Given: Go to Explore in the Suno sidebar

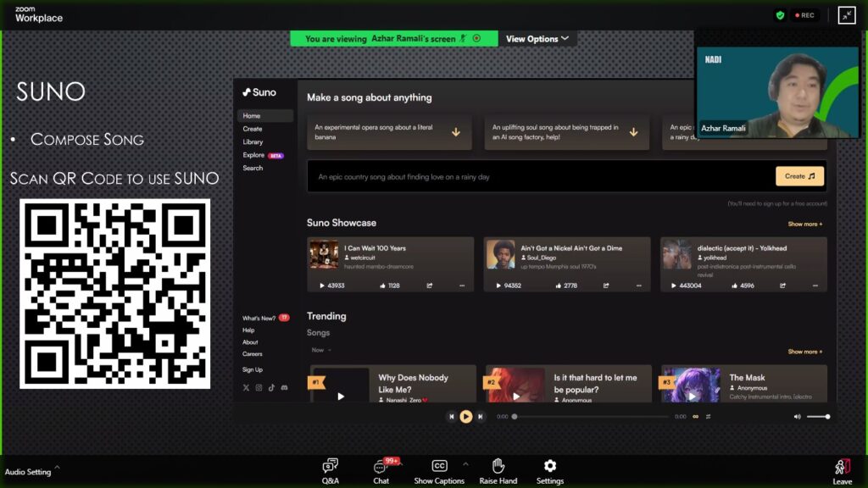Looking at the screenshot, I should 253,155.
